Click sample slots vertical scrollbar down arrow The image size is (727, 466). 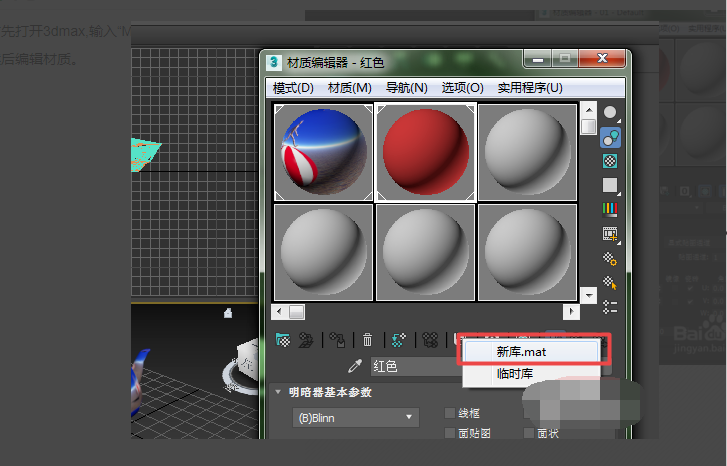click(x=589, y=295)
